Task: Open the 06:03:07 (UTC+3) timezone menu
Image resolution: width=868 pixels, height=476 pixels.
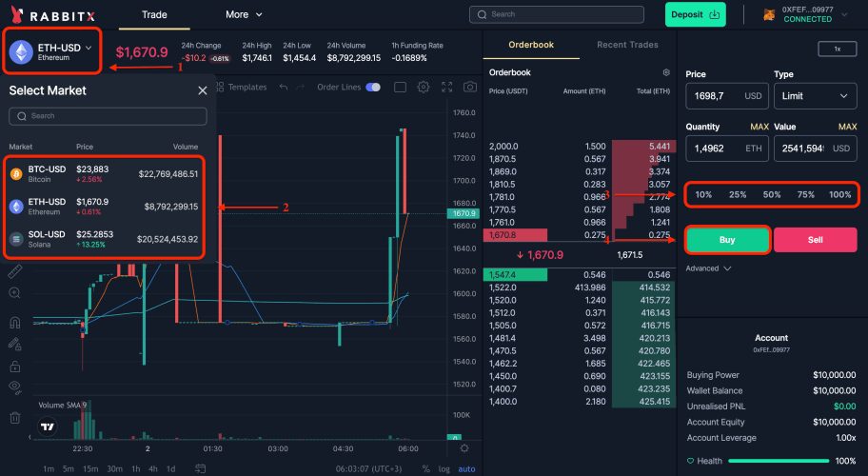Action: (x=368, y=468)
